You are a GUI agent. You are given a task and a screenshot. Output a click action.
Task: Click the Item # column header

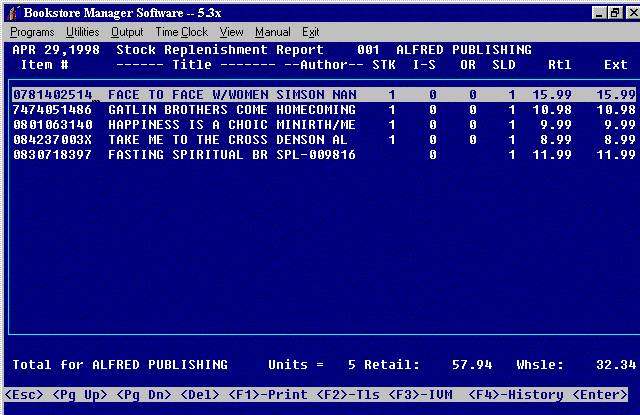[44, 65]
